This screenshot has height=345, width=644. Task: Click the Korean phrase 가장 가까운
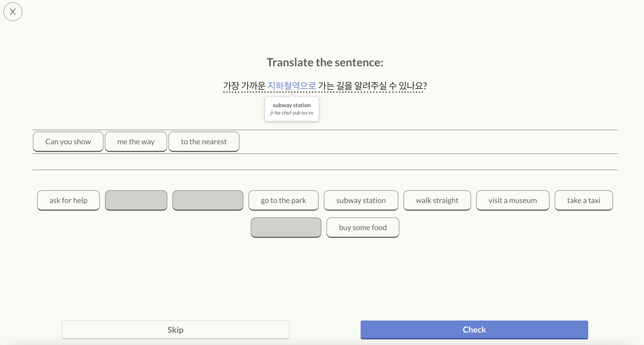244,86
